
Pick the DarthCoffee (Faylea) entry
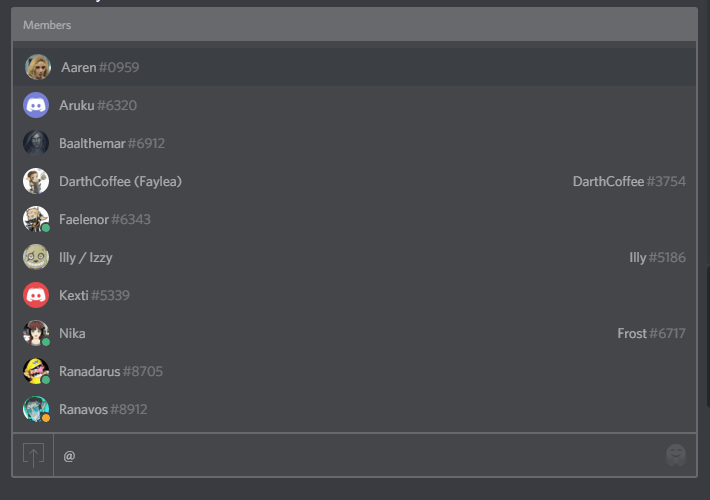[x=120, y=182]
